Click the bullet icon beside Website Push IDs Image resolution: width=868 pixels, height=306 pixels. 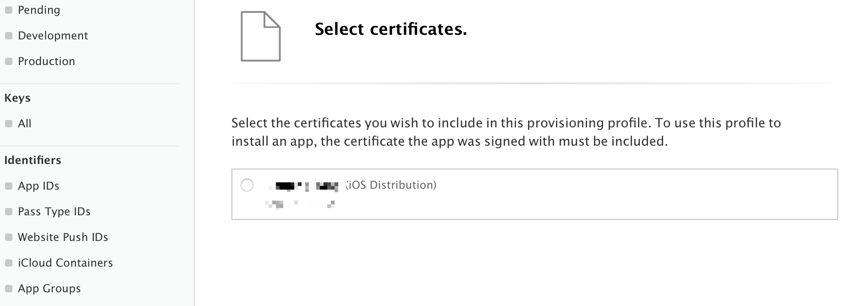(x=8, y=237)
